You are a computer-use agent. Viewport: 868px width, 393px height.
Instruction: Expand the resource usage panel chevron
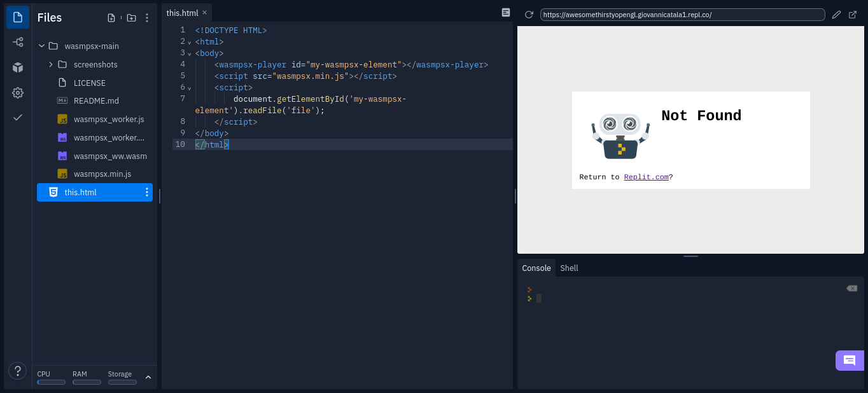coord(148,377)
